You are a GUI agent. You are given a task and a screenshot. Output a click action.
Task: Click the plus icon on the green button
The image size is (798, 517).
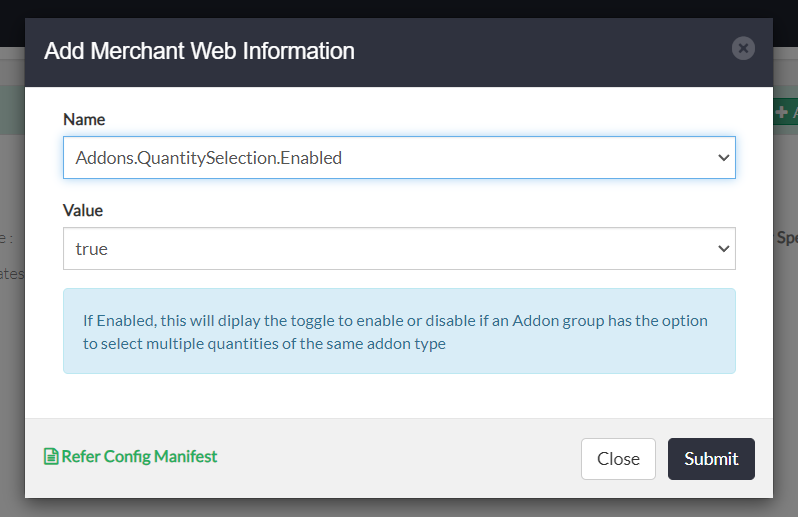(782, 113)
